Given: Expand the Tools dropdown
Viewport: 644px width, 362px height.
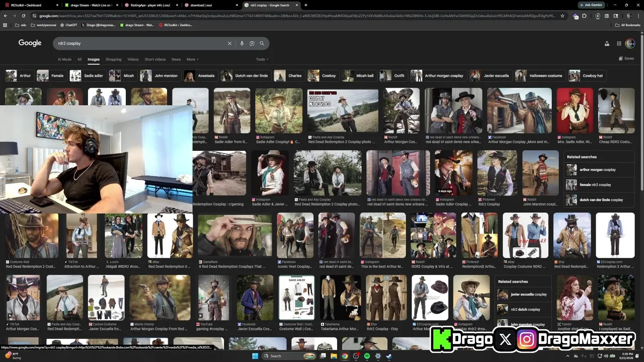Looking at the screenshot, I should (262, 59).
